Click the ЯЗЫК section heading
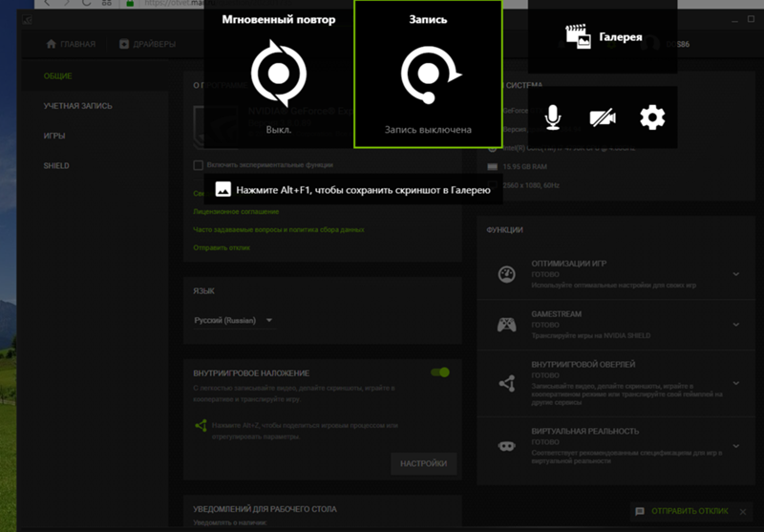The width and height of the screenshot is (764, 532). click(203, 291)
